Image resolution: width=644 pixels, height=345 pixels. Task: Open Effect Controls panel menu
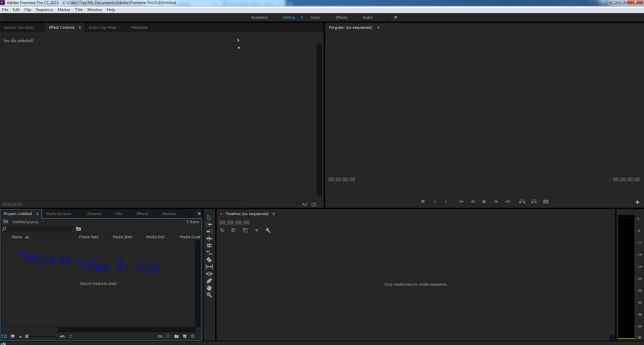click(80, 28)
